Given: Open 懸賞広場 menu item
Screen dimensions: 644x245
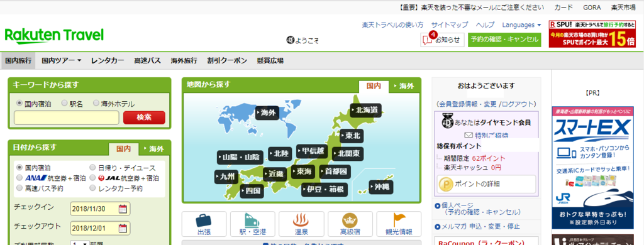Looking at the screenshot, I should coord(270,60).
